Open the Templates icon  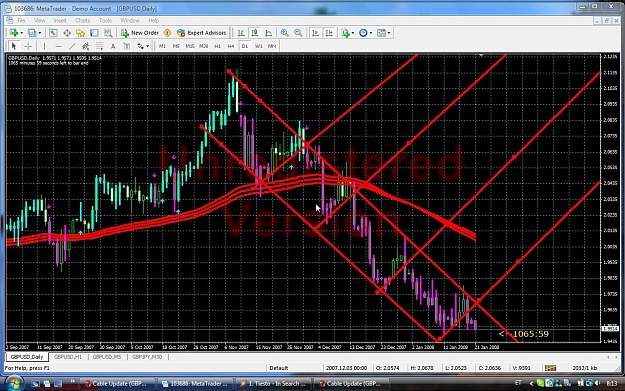381,33
